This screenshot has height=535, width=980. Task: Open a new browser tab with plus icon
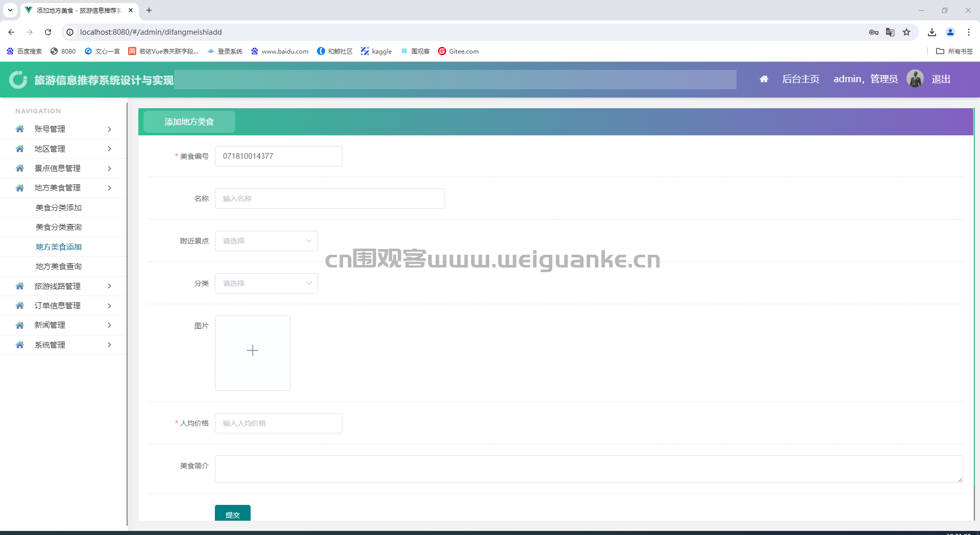[x=149, y=10]
